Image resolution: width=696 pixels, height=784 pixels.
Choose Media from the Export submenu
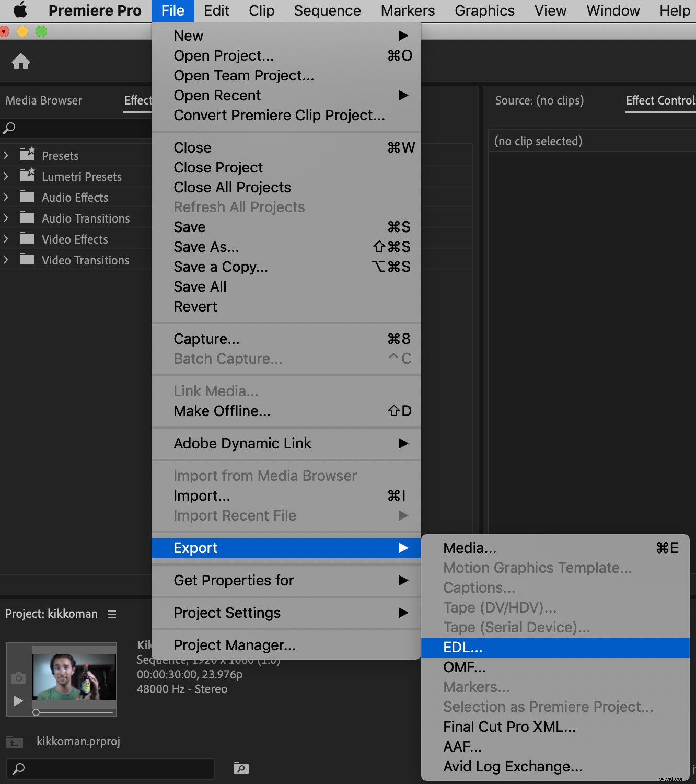pos(469,547)
